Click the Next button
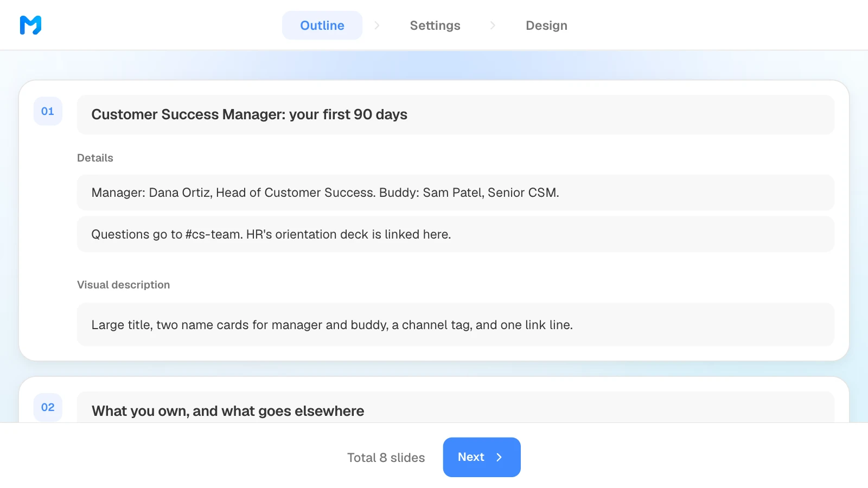868x488 pixels. 482,457
